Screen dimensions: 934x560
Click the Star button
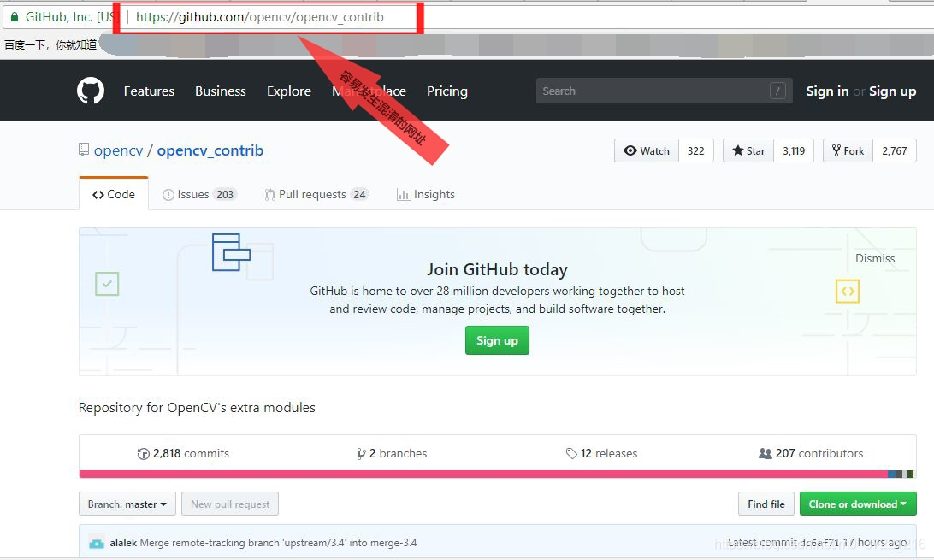pos(748,150)
